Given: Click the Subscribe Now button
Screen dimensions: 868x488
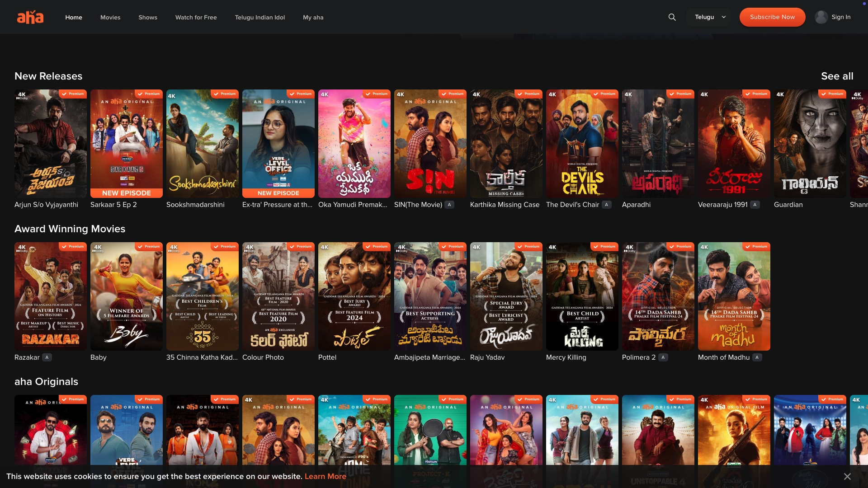Looking at the screenshot, I should 772,17.
